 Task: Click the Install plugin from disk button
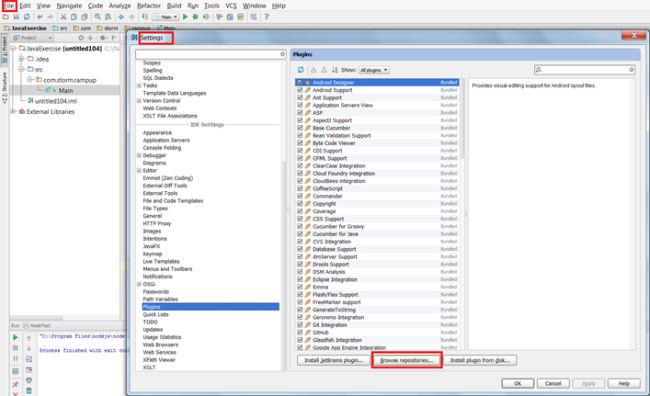point(480,360)
